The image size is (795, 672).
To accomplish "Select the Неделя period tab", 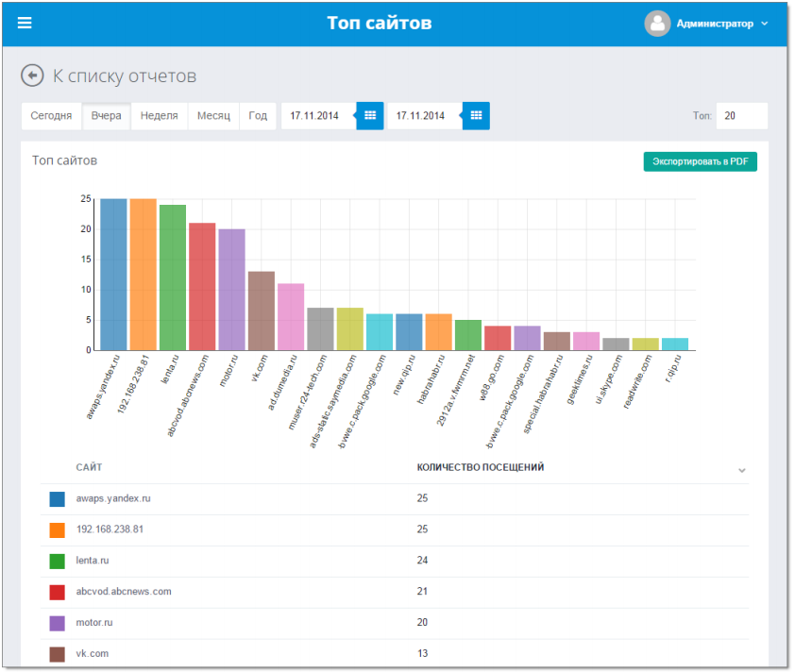I will click(x=159, y=115).
